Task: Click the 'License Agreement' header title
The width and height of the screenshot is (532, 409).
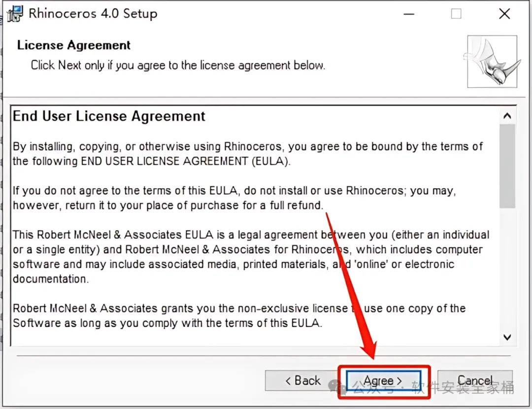Action: 74,45
